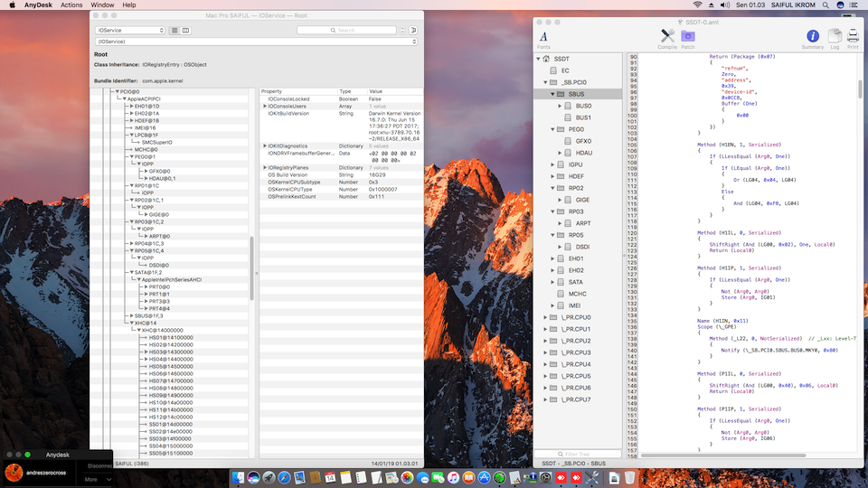Open the volume control in menu bar
The image size is (868, 488).
(x=724, y=5)
